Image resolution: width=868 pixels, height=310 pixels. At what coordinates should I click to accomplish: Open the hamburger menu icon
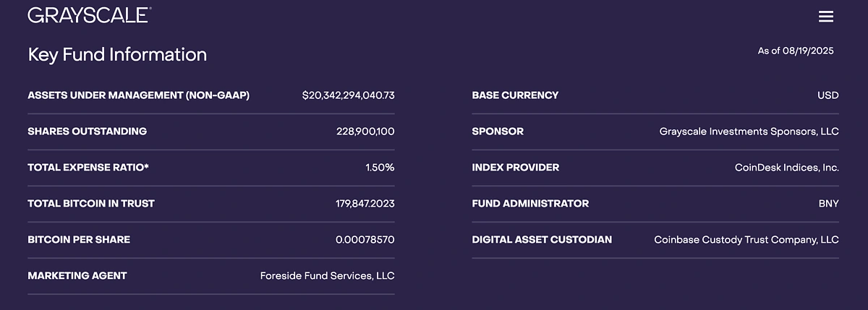click(x=825, y=17)
